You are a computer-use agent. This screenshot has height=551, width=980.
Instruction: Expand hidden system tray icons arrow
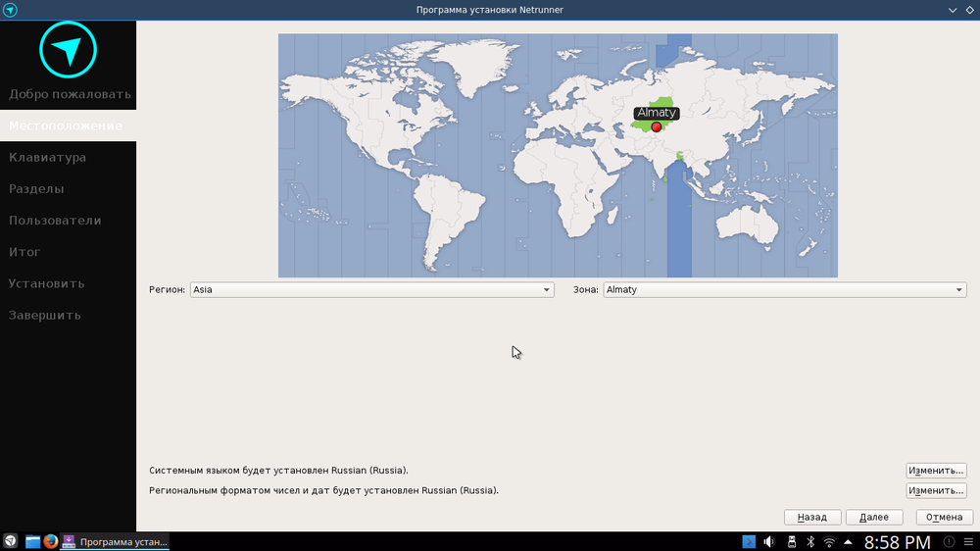click(x=848, y=541)
